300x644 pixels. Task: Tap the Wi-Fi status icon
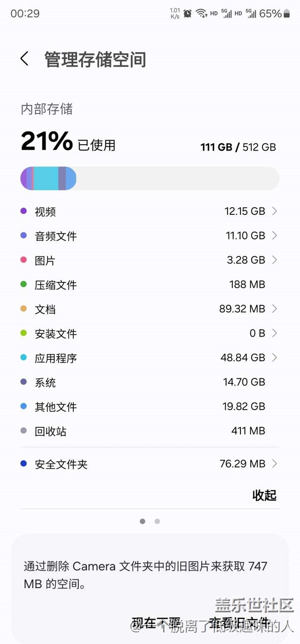[201, 13]
